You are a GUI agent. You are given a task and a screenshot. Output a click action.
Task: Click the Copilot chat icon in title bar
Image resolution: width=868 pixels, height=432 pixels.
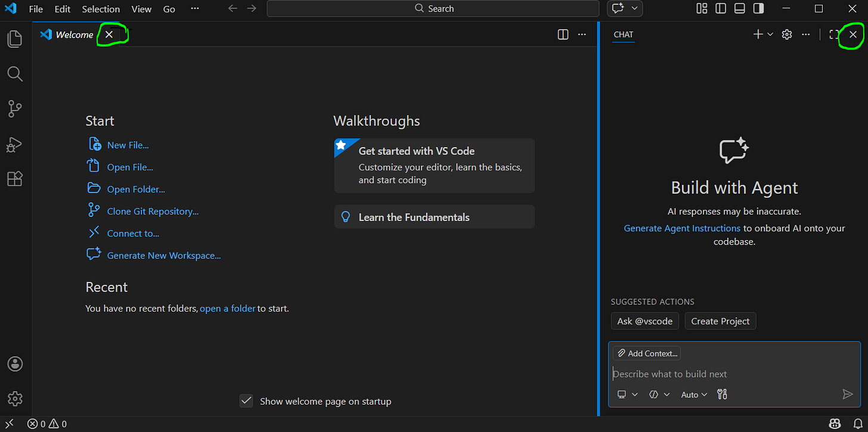618,8
